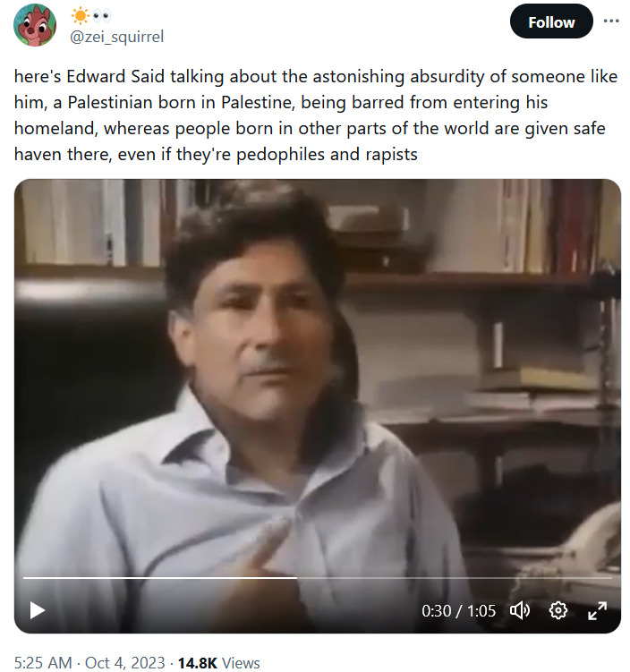Follow the @zei_squirrel account
Screen dimensions: 630x672
[551, 21]
